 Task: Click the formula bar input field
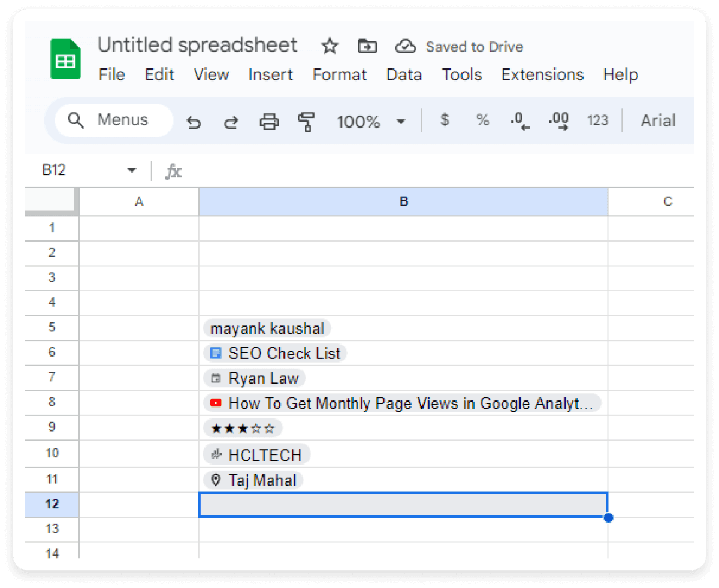tap(359, 171)
